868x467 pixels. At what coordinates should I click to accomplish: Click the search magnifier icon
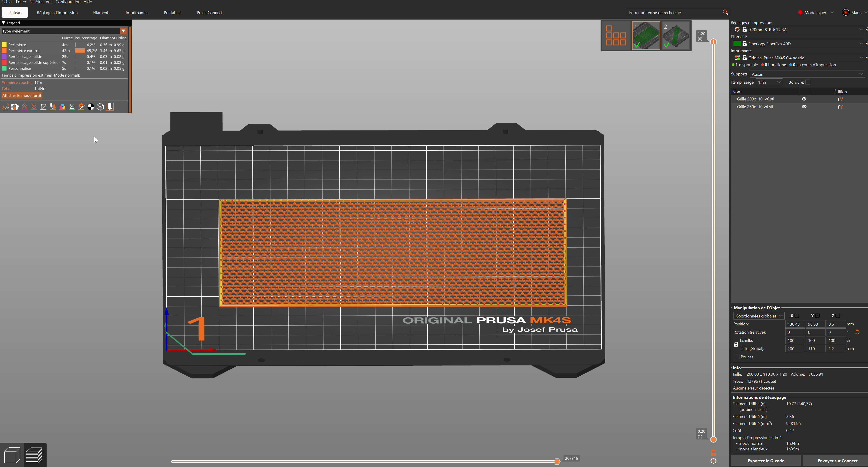pos(725,12)
